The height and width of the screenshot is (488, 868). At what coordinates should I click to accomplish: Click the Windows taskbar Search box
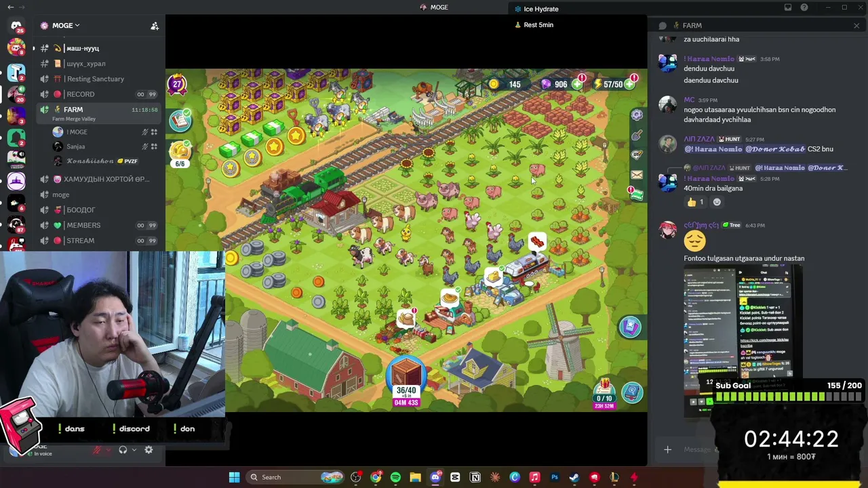[x=296, y=477]
